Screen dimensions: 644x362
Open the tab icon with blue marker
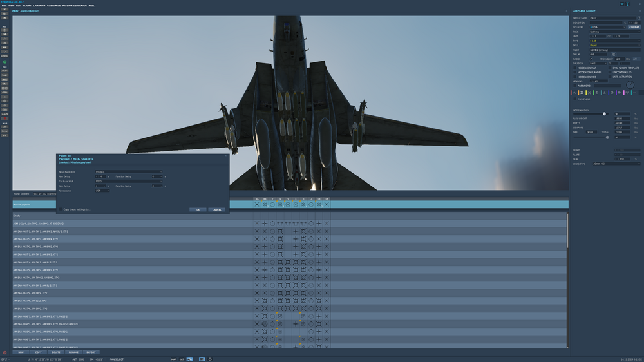coord(612,93)
